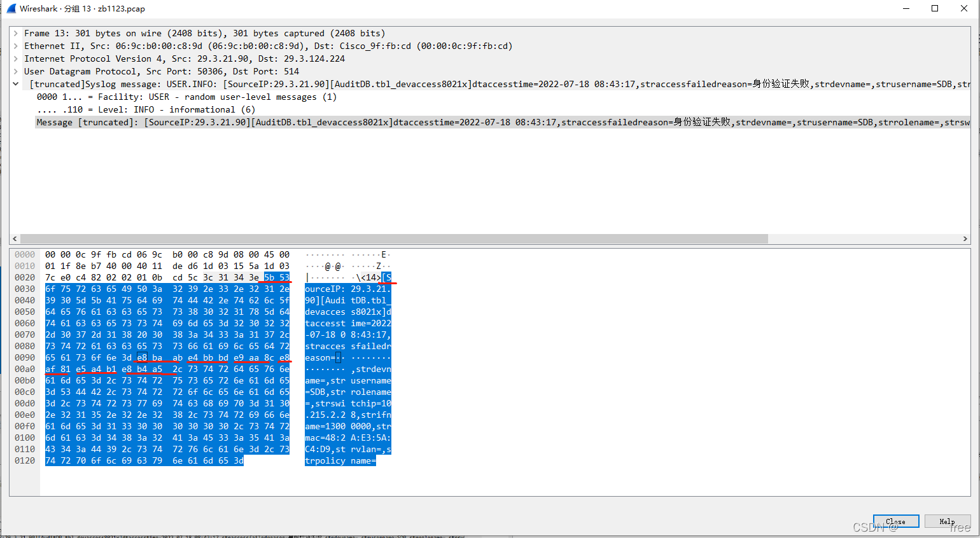The image size is (980, 538).
Task: Click hex bytes row 0010 '01 1f 8e b7'
Action: 73,266
